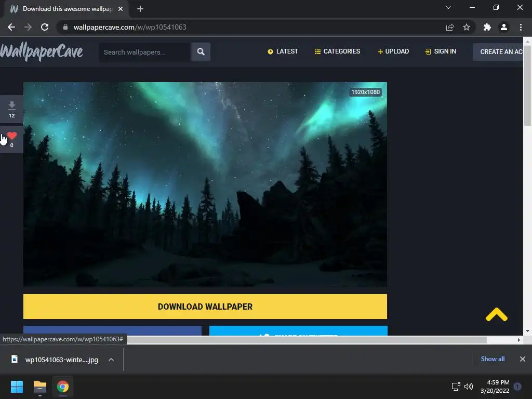Expand the downloaded file options chevron
Screen dimensions: 532x399
[111, 360]
